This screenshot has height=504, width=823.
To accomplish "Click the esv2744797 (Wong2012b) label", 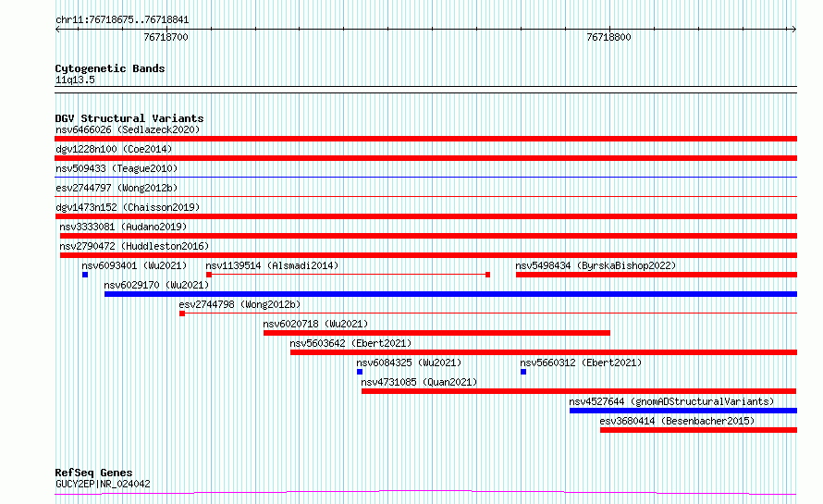I will coord(117,188).
